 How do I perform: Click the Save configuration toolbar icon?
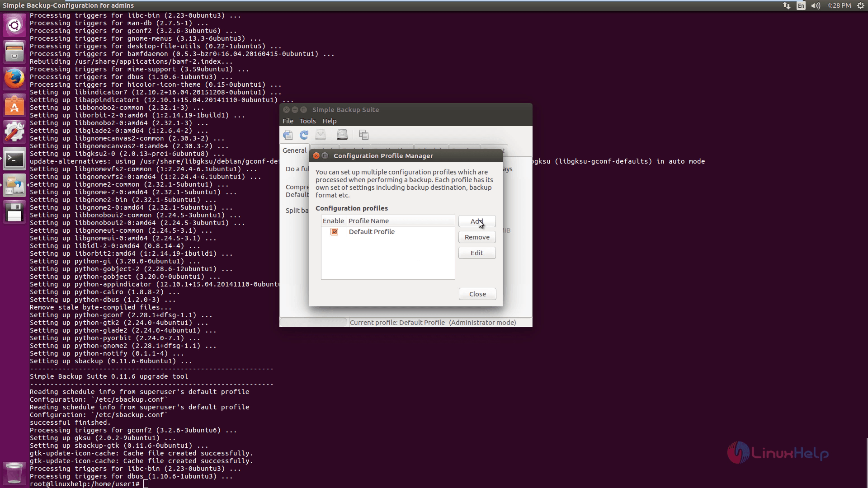coord(288,135)
